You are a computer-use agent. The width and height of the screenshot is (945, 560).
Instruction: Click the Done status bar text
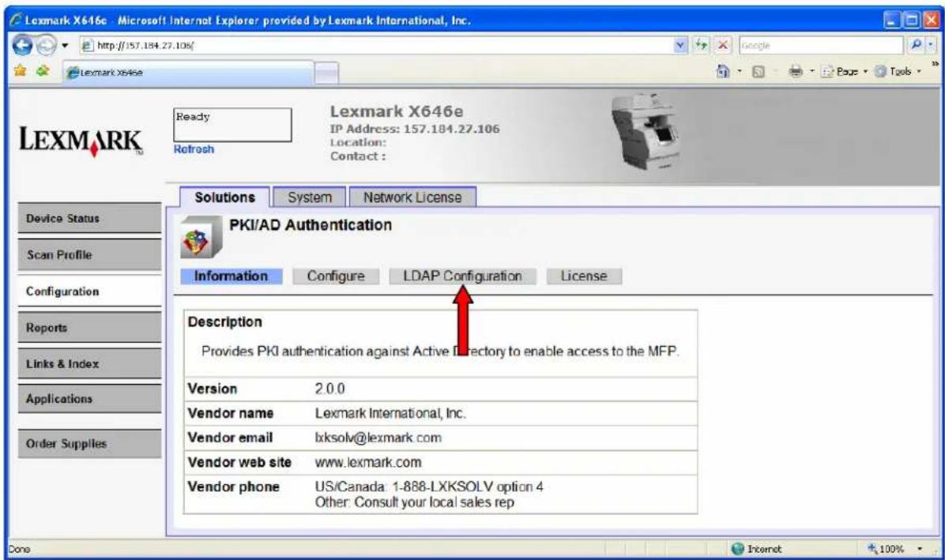click(19, 549)
